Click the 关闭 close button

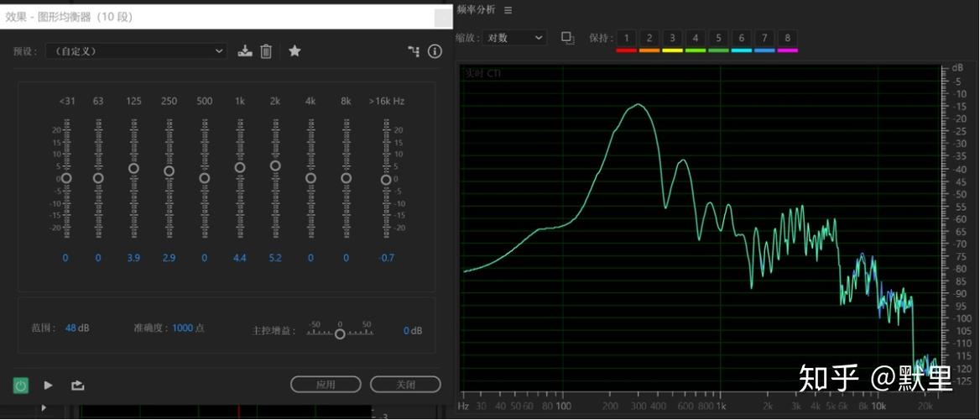tap(405, 385)
